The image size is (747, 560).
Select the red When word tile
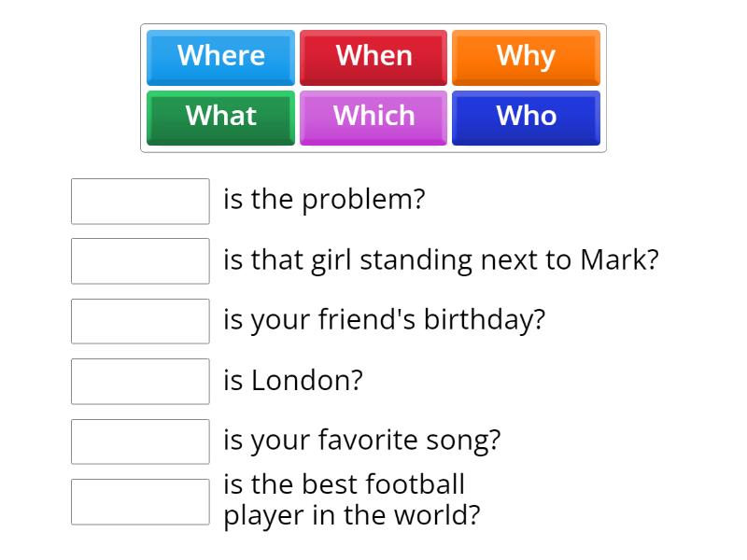point(373,56)
